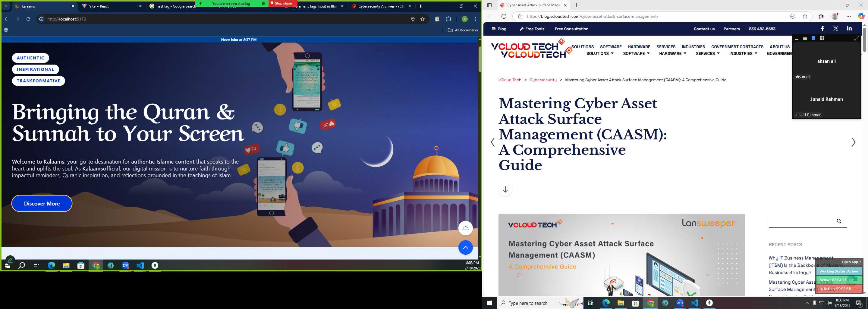
Task: Open Edge profile avatar
Action: (835, 16)
